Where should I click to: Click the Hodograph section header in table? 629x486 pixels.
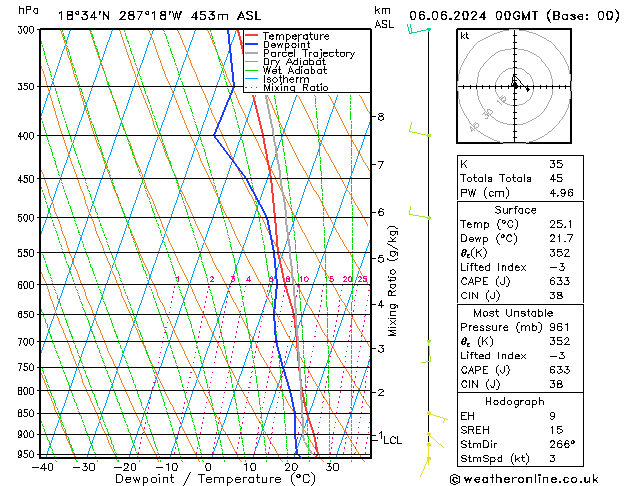click(516, 401)
